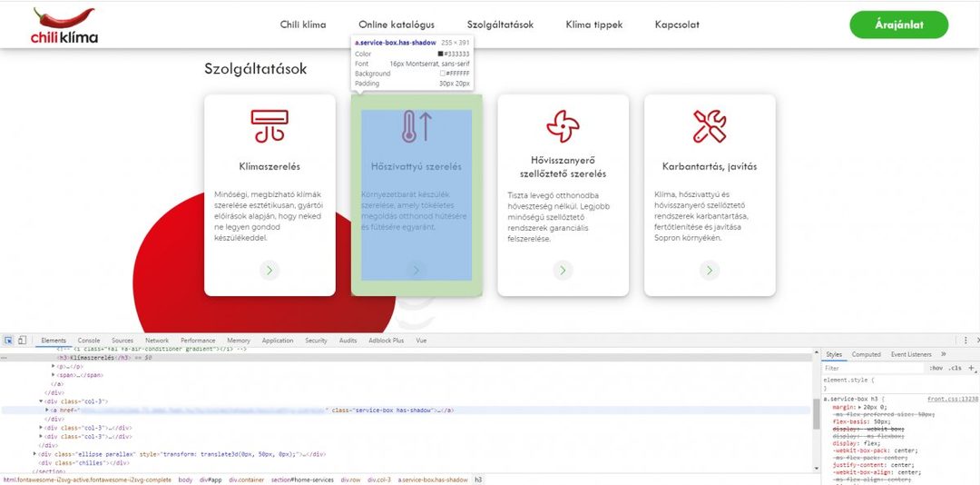
Task: Open the Szolgáltatások nav link
Action: click(500, 25)
